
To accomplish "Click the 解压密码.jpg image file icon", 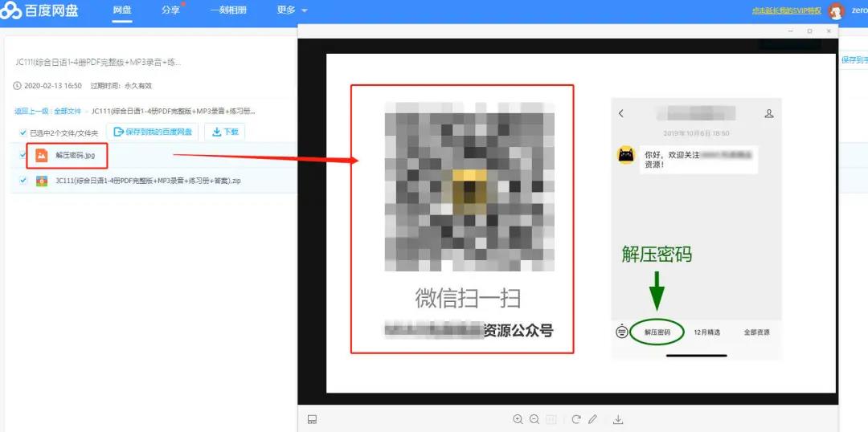I will (x=42, y=156).
